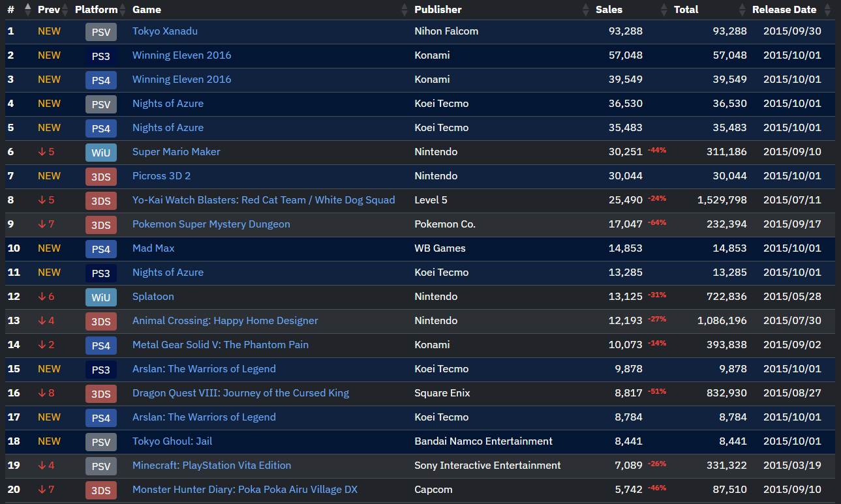Click the 3DS badge for Yo-Kai Watch Blasters

pyautogui.click(x=101, y=201)
